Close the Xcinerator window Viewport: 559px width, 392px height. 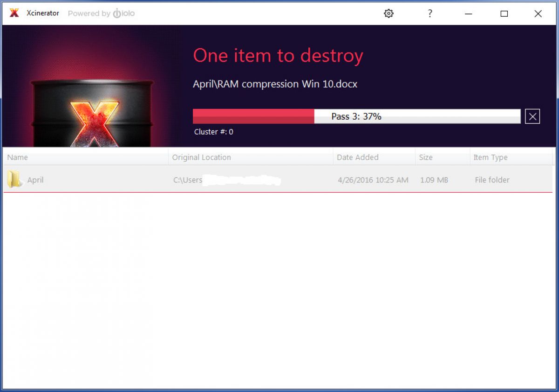point(538,14)
